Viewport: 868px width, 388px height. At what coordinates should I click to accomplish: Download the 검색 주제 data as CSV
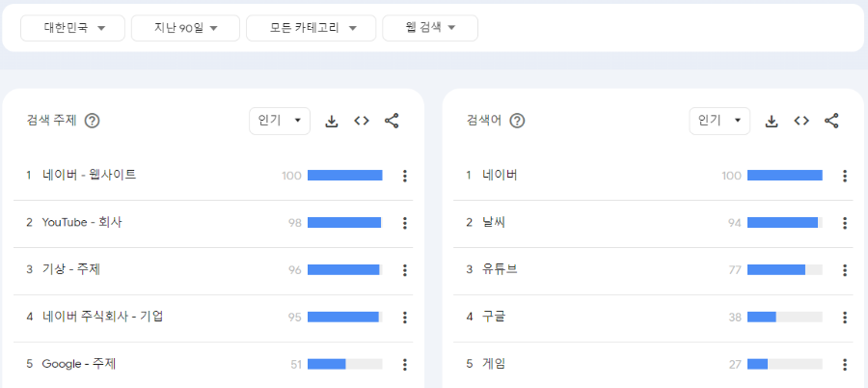click(x=331, y=121)
